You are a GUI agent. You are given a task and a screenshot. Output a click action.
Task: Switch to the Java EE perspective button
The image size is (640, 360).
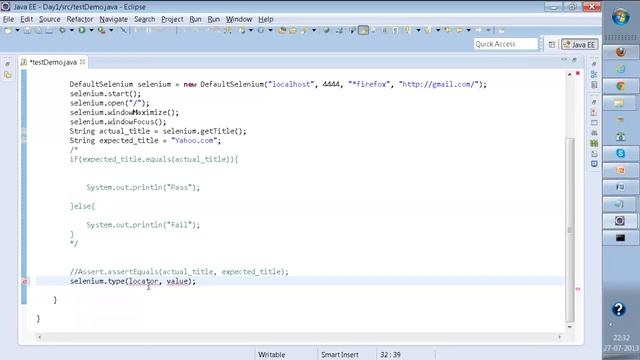(580, 44)
